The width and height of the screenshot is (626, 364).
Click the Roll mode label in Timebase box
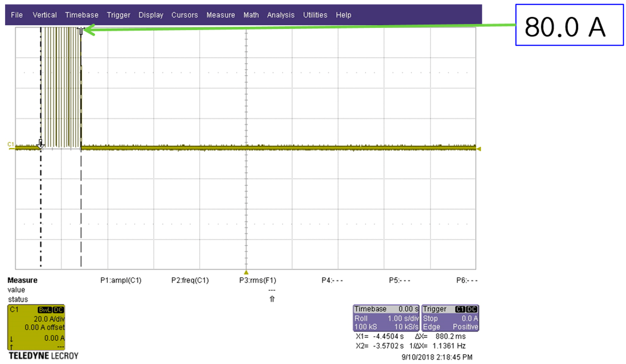coord(361,318)
